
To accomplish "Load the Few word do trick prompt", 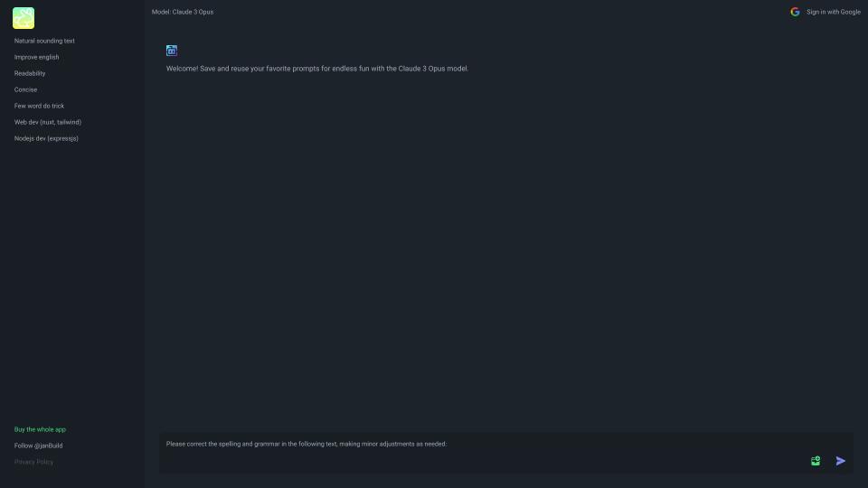I will (x=39, y=106).
